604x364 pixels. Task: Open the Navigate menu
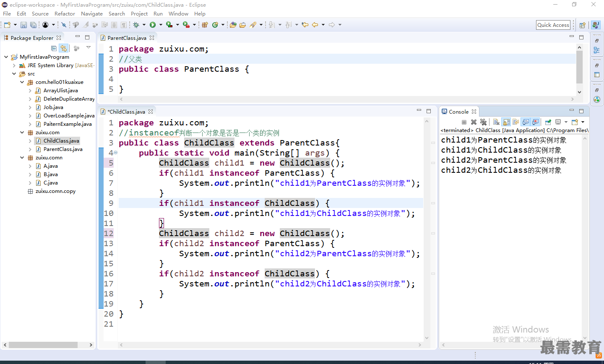point(92,13)
